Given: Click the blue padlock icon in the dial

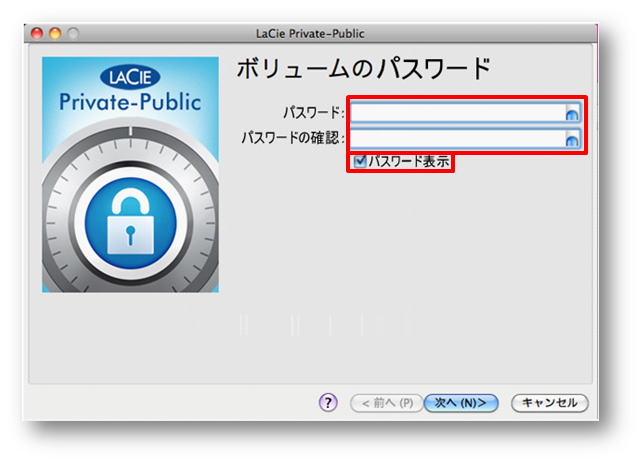Looking at the screenshot, I should (x=130, y=223).
